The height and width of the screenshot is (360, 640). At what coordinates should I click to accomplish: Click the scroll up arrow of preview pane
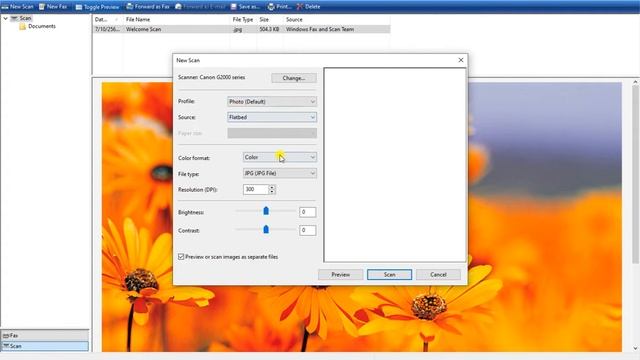coord(635,82)
